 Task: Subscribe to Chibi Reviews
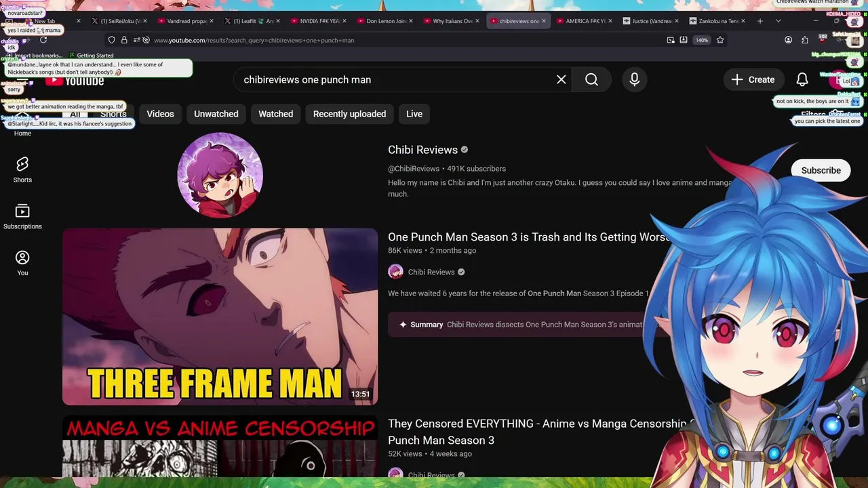tap(821, 170)
